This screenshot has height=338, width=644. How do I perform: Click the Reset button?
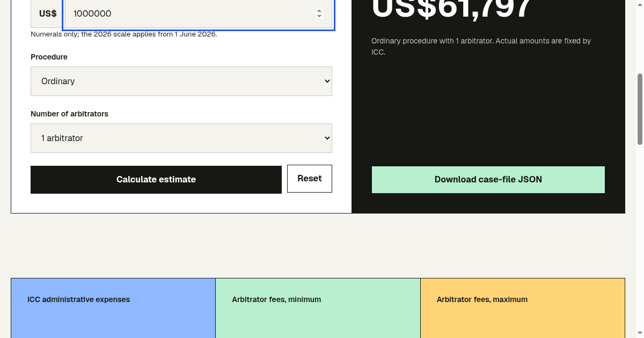pyautogui.click(x=310, y=179)
